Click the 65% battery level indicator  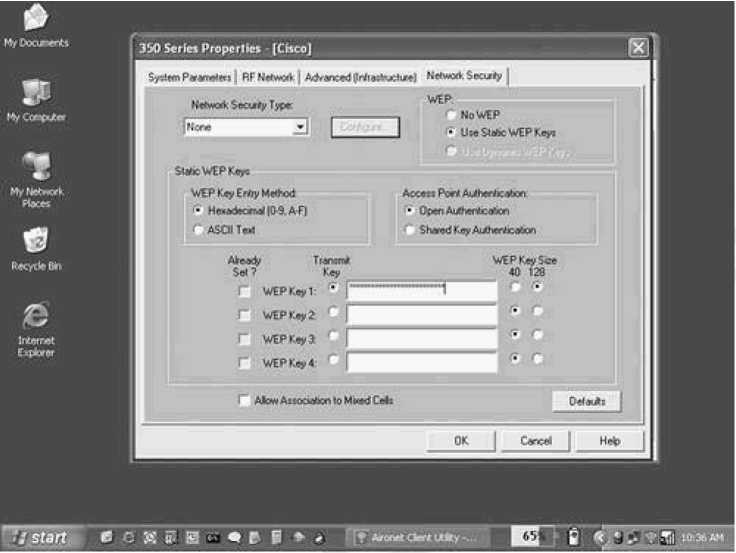click(533, 536)
